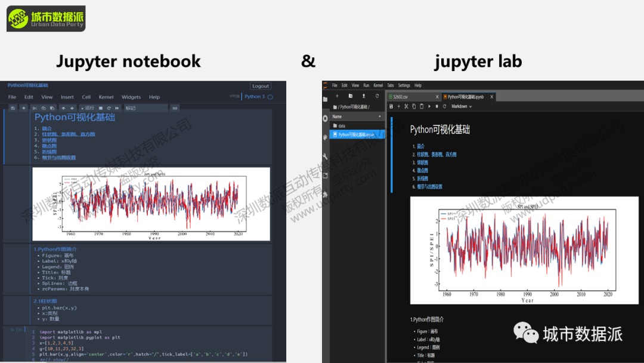Open Cell menu in Jupyter notebook

click(86, 97)
